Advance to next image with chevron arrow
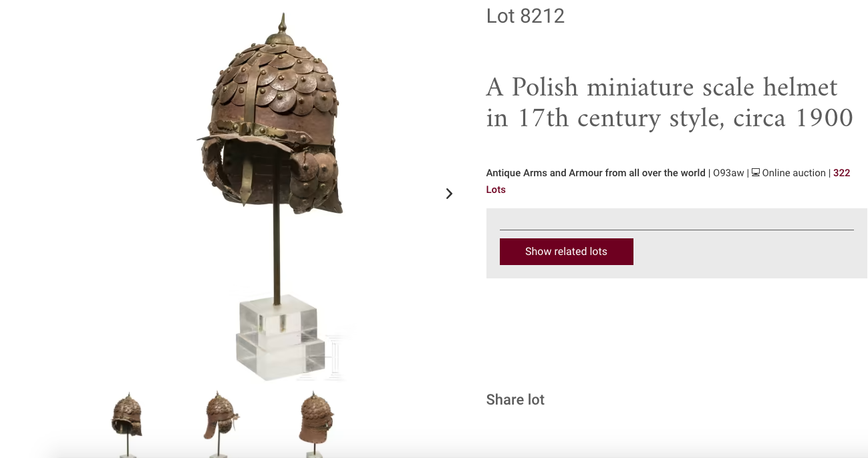The width and height of the screenshot is (868, 458). 449,194
